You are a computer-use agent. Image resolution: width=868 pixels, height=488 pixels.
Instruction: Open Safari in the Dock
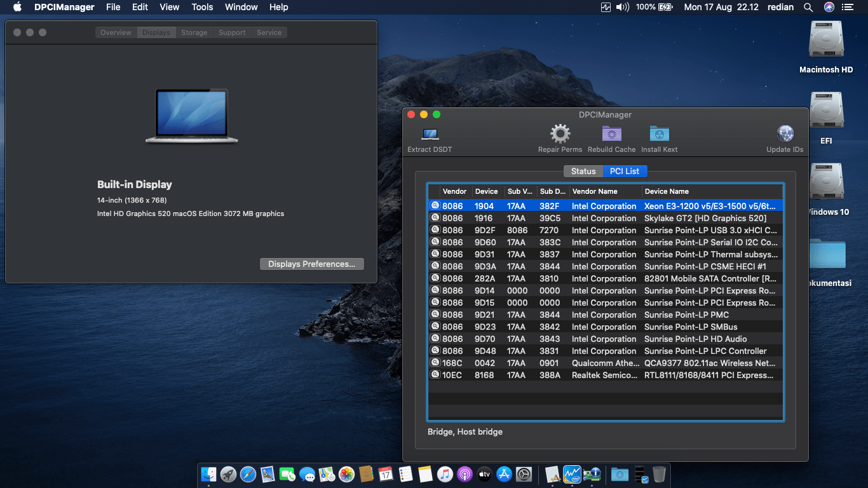[248, 474]
